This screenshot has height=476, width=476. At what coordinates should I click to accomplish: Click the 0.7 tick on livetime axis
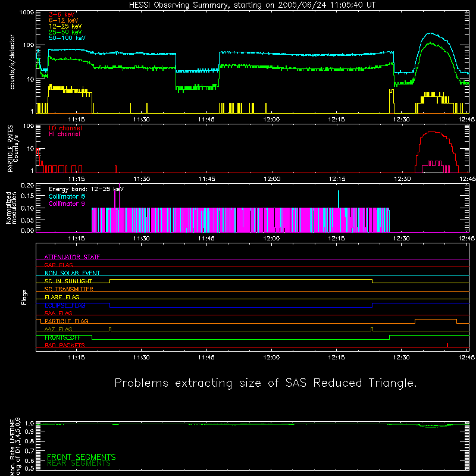tap(29, 450)
